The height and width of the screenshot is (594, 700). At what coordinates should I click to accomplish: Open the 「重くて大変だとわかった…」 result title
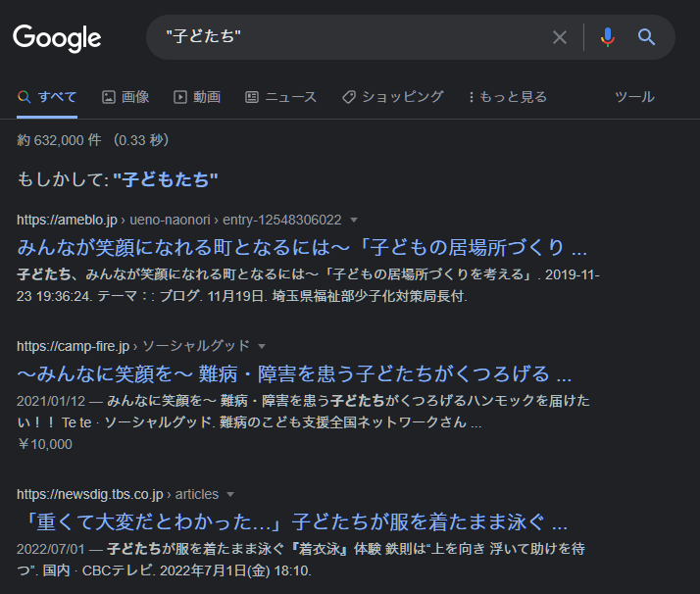point(295,521)
